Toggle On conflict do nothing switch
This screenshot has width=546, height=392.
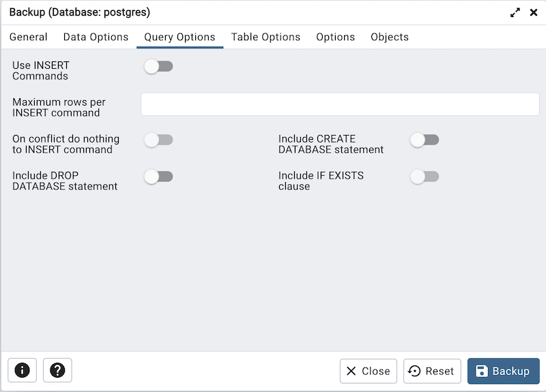click(158, 140)
